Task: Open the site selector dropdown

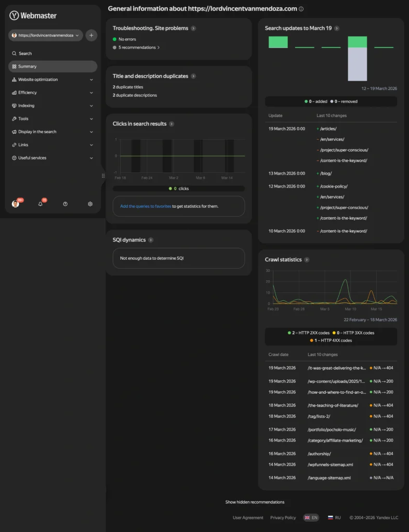Action: pos(46,35)
